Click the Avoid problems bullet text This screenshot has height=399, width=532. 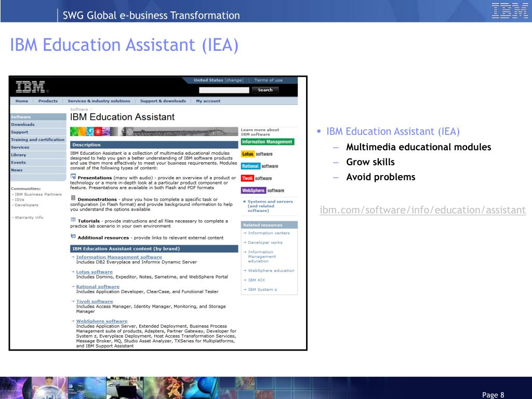point(381,177)
